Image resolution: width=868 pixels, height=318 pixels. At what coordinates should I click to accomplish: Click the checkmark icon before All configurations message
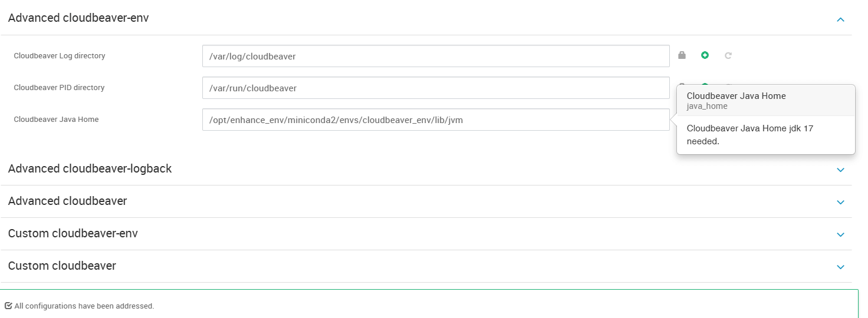(x=8, y=306)
